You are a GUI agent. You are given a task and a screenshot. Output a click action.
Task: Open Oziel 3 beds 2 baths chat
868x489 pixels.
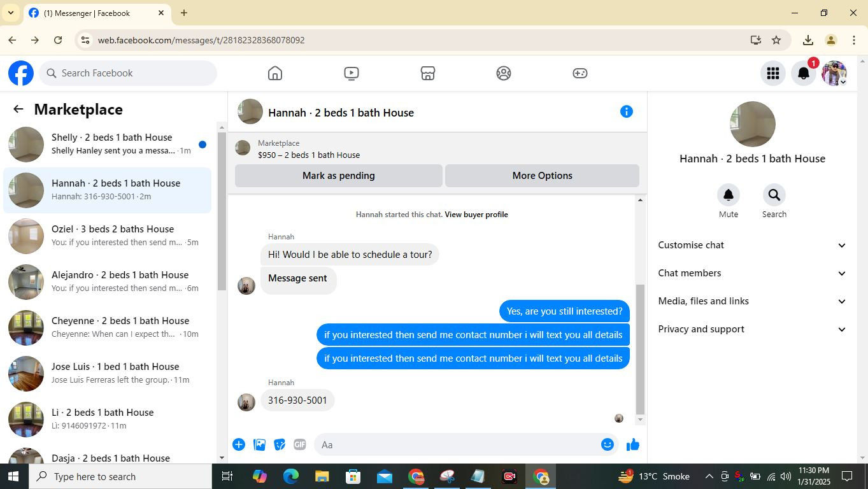click(108, 236)
